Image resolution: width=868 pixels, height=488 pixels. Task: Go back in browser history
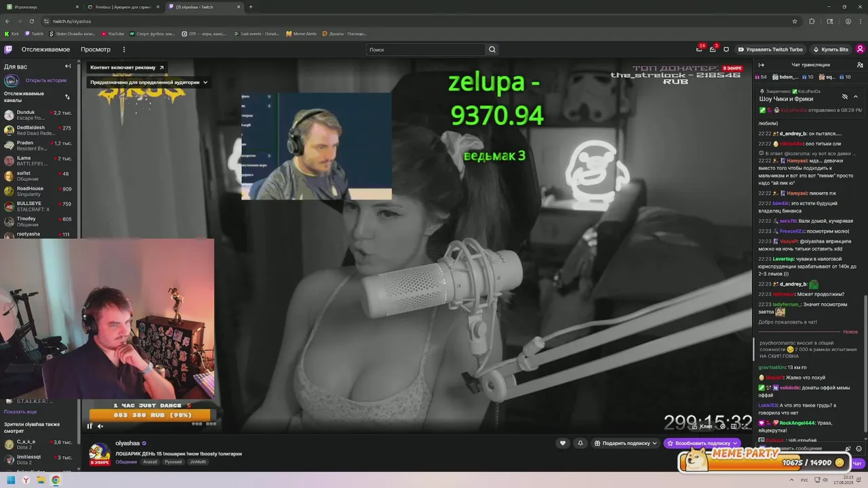click(7, 21)
